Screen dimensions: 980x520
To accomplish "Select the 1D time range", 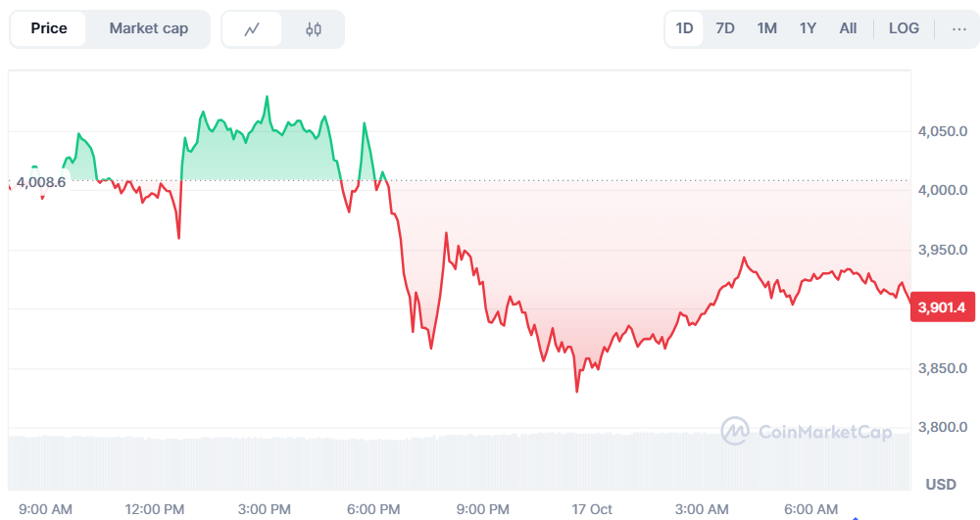I will [x=684, y=29].
